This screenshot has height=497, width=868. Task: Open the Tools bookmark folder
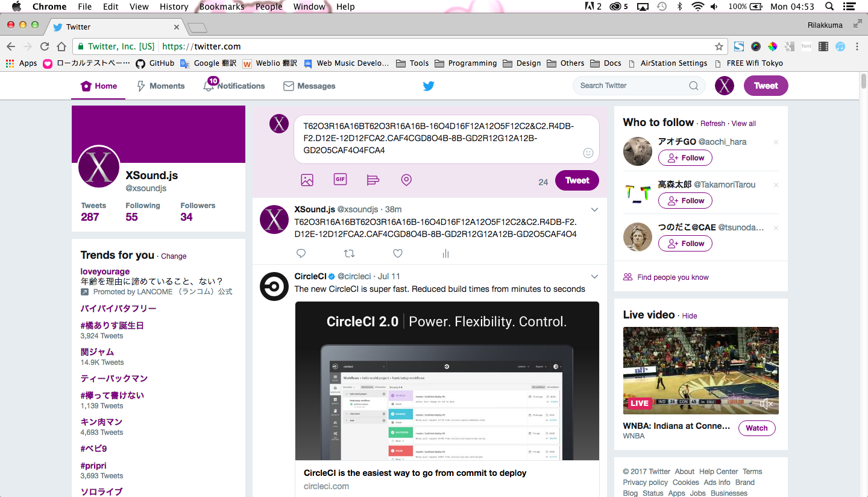[x=413, y=63]
